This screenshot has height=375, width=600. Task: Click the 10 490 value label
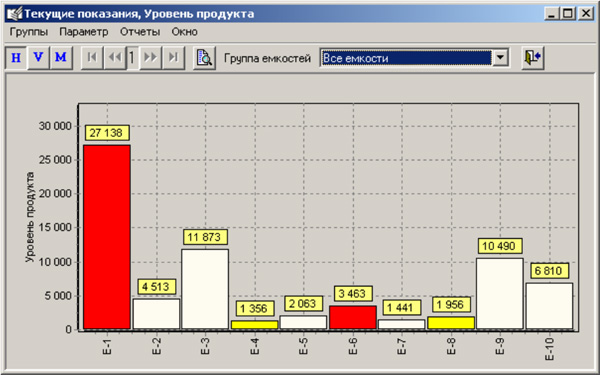click(x=500, y=246)
